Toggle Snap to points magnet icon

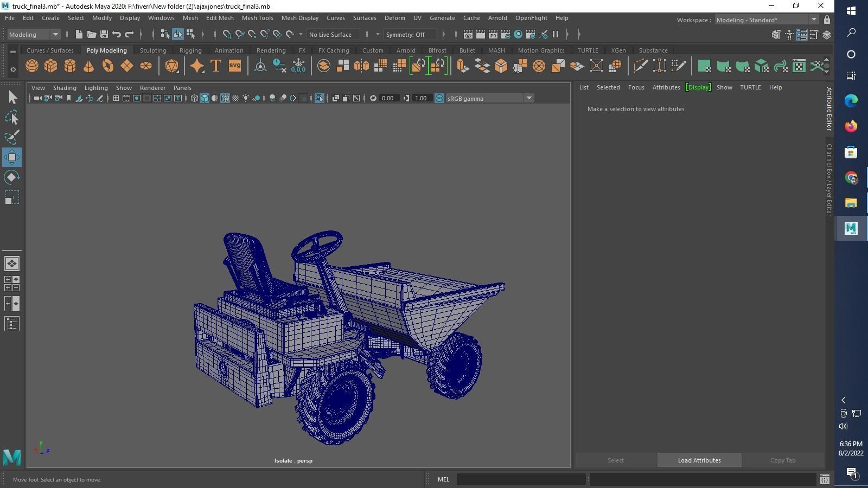(252, 34)
